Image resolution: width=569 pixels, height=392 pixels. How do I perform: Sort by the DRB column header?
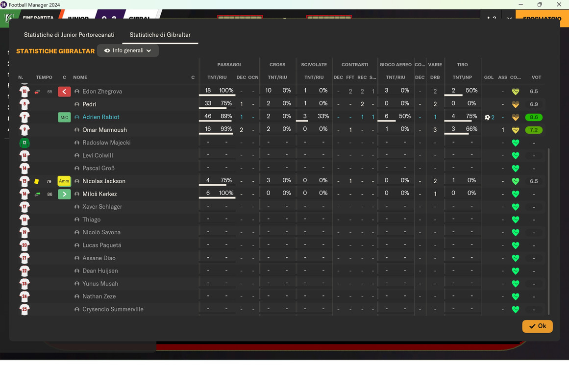(435, 77)
